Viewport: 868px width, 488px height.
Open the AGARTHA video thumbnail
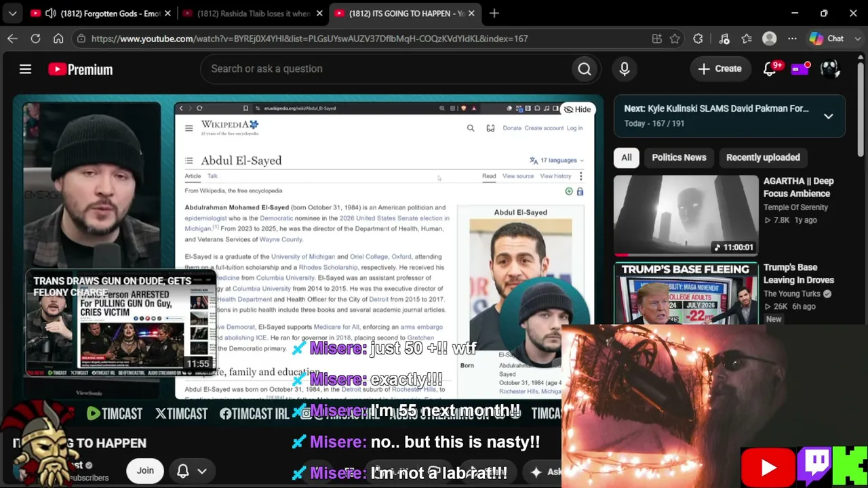[686, 215]
